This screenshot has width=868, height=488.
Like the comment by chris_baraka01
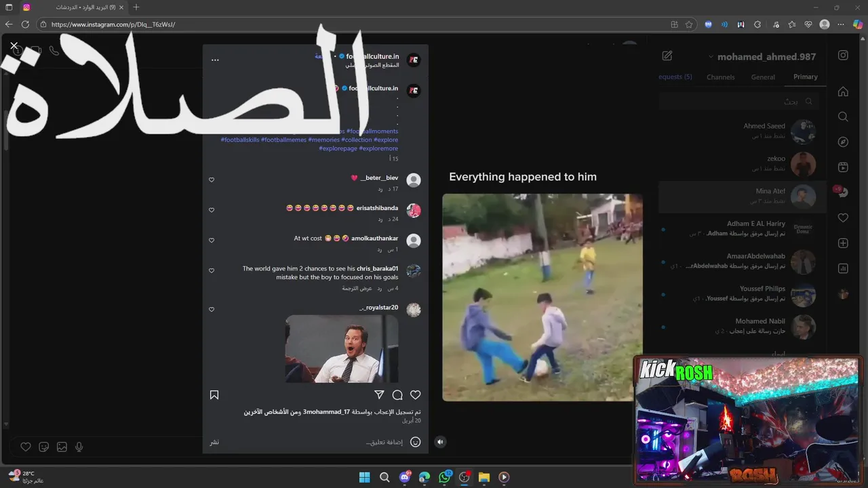[x=212, y=270]
